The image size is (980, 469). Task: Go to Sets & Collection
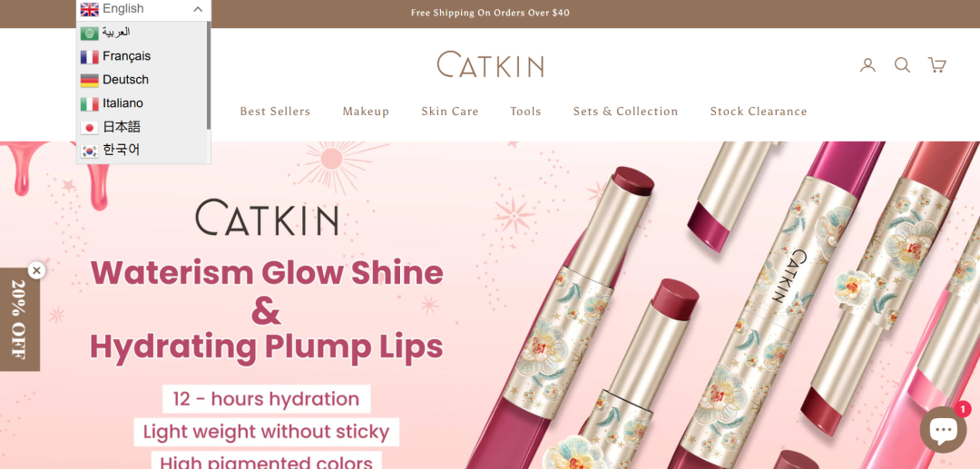[x=625, y=112]
